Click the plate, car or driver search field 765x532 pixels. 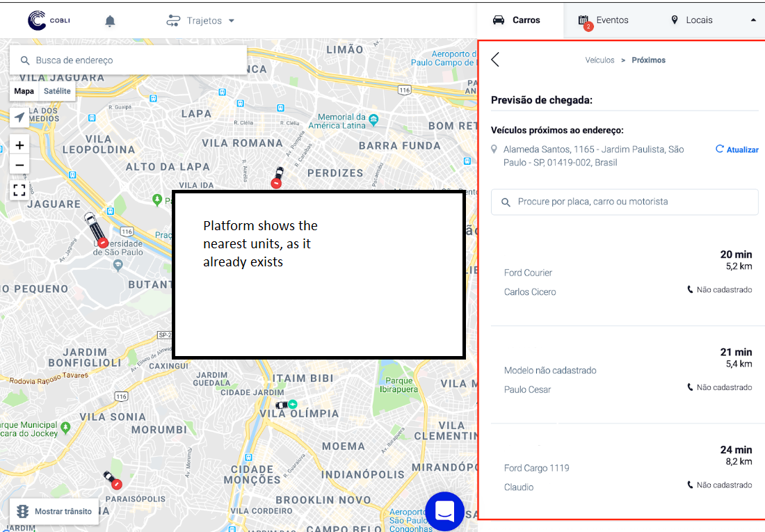pos(625,202)
